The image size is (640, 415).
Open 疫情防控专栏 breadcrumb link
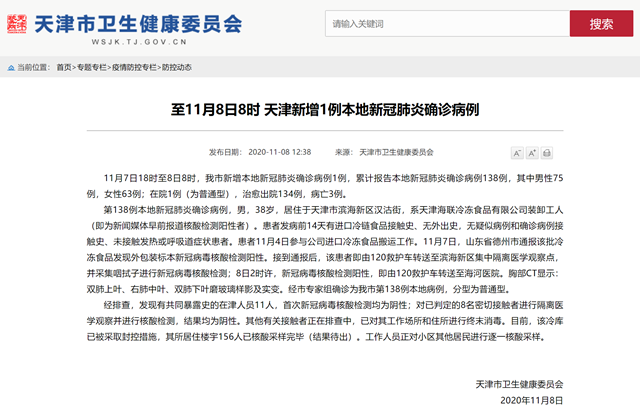tap(134, 67)
